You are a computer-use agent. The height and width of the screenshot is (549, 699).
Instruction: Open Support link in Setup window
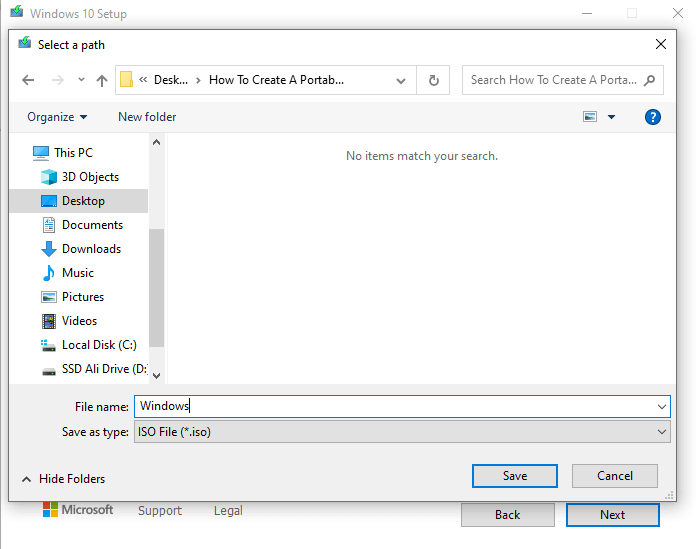(x=160, y=511)
